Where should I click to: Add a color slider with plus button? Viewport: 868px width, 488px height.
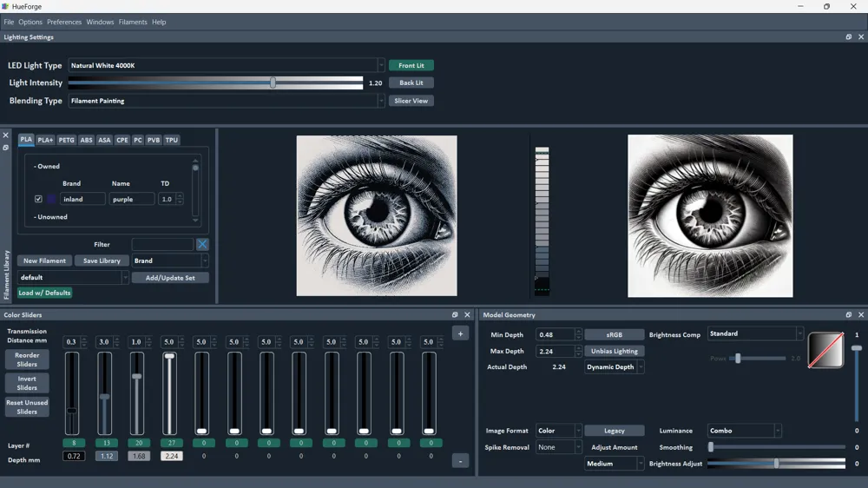(x=460, y=333)
